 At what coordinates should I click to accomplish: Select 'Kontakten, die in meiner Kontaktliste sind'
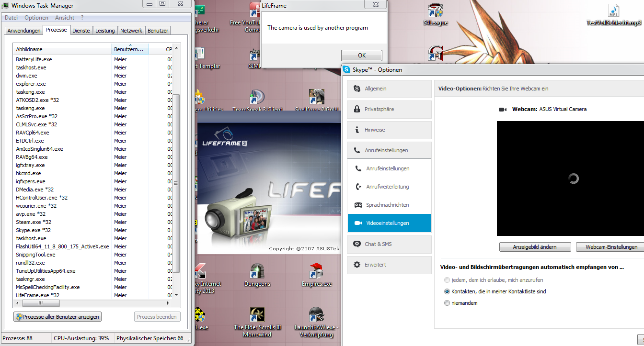(x=447, y=291)
